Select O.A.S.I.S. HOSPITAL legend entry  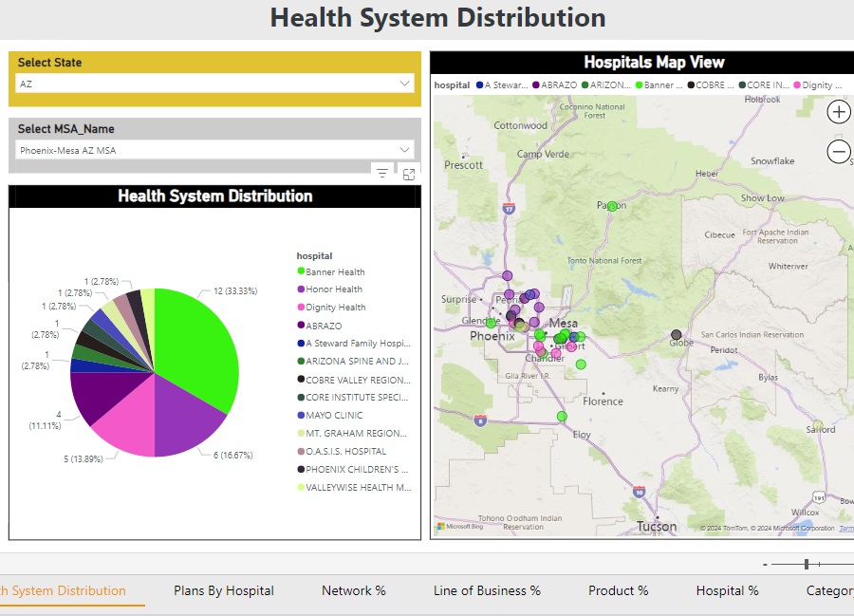342,451
